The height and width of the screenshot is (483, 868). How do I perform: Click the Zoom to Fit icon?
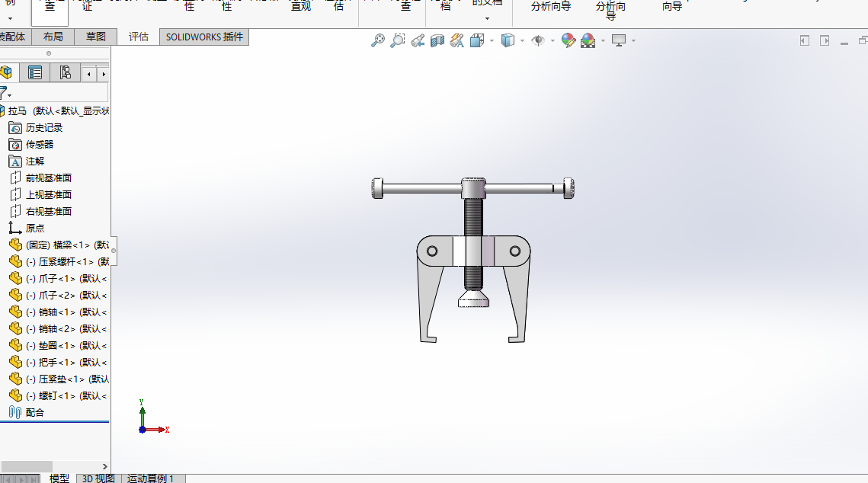click(x=378, y=41)
